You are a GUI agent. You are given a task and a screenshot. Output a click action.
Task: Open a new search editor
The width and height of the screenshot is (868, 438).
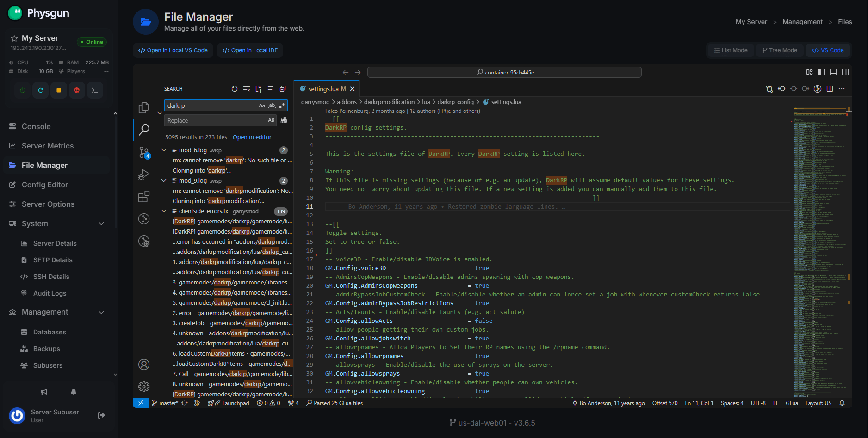point(259,89)
